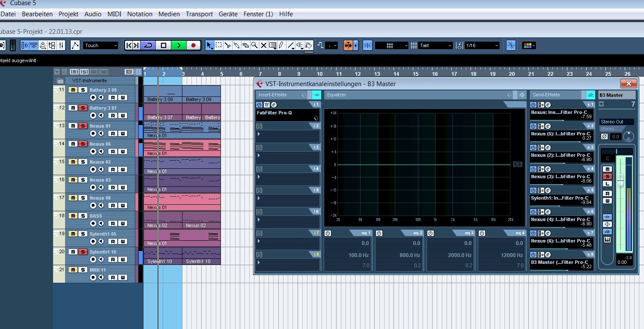Open the color selector palette dropdown
Screen dimensions: 644x329
point(529,45)
